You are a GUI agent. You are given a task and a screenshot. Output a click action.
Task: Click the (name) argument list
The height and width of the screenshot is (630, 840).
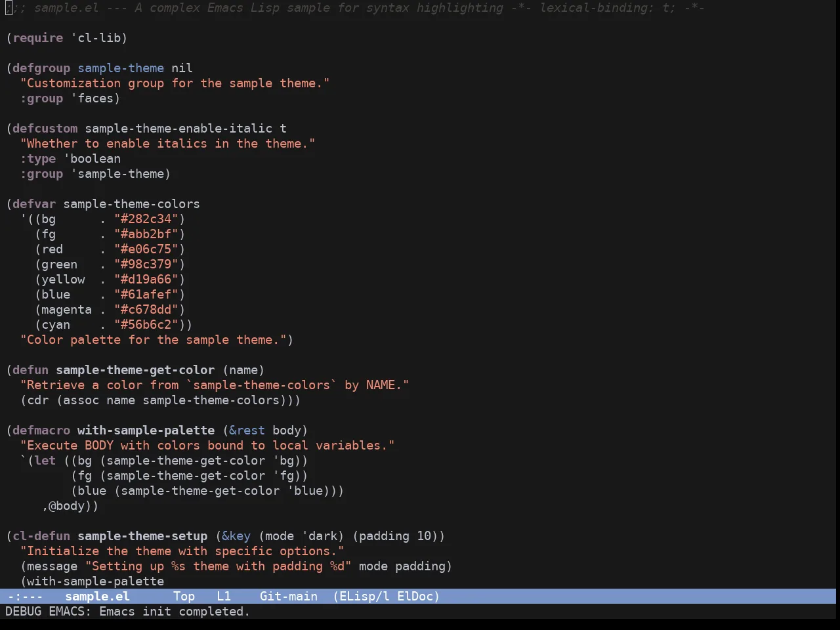[x=243, y=370]
